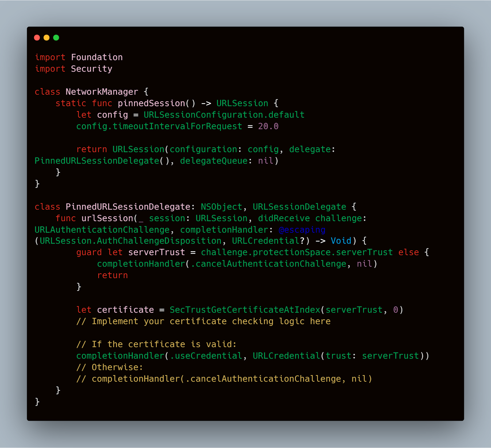Click .useCredential in completionHandler call
The image size is (491, 448).
click(x=206, y=356)
